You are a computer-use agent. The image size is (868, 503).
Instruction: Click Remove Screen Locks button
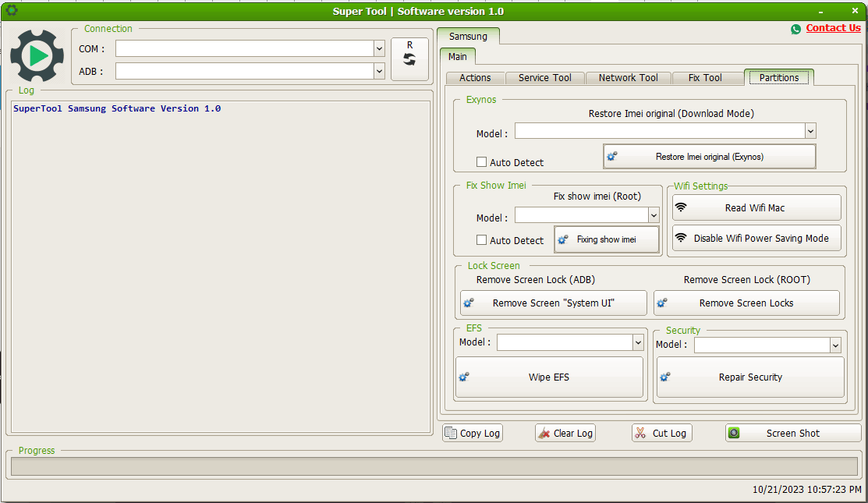pyautogui.click(x=746, y=303)
